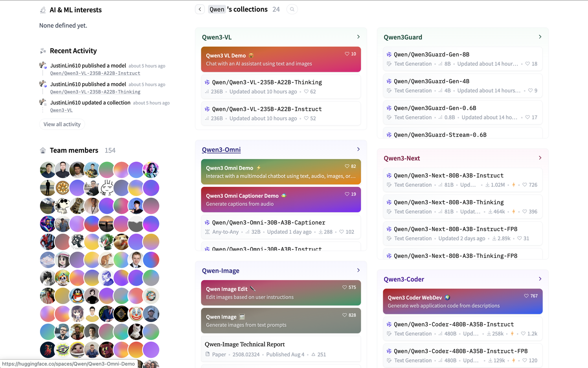Go back using the collections left arrow
Image resolution: width=588 pixels, height=368 pixels.
click(199, 9)
